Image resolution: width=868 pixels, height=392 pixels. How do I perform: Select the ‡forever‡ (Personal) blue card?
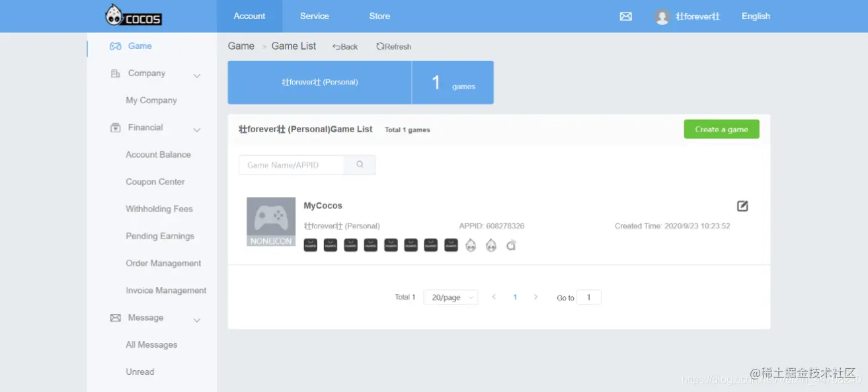(320, 83)
